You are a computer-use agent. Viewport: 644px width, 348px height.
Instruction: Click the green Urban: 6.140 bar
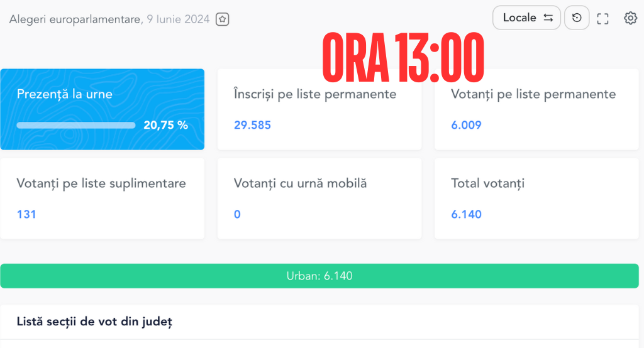pos(319,276)
